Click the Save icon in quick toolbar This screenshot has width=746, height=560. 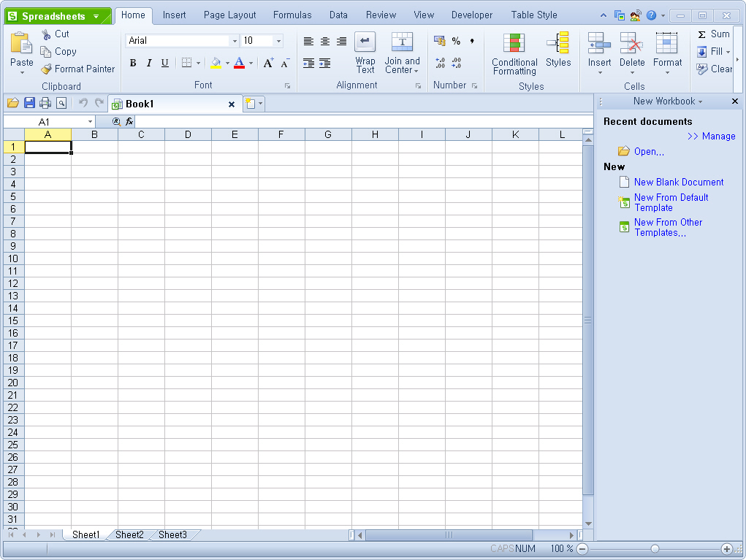(x=30, y=104)
